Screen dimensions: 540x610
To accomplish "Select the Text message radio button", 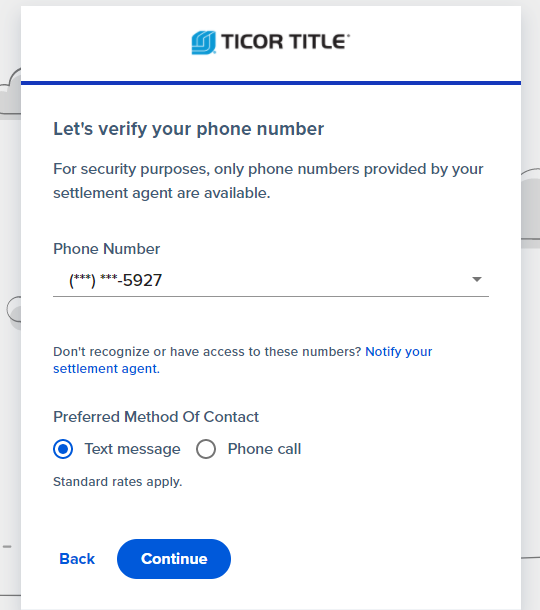I will (63, 449).
